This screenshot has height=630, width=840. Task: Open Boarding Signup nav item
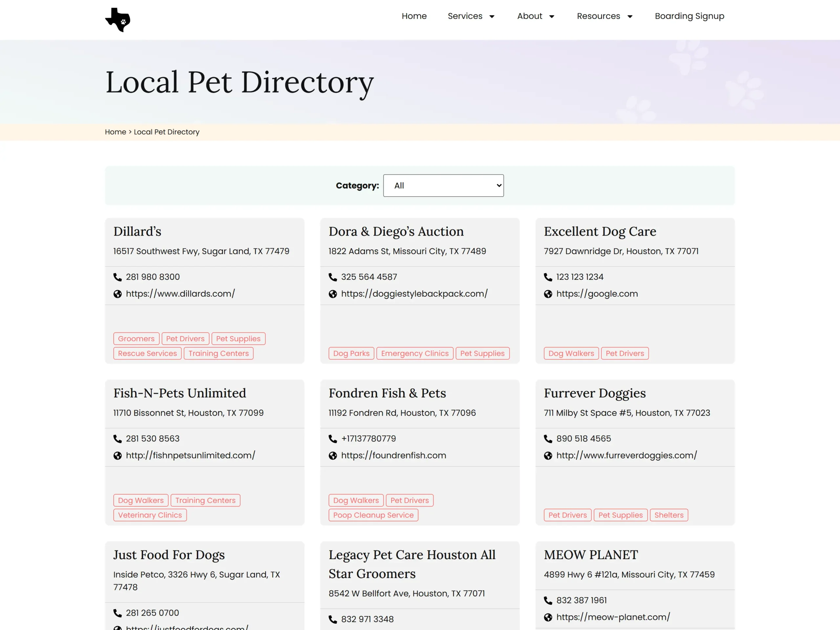[689, 16]
